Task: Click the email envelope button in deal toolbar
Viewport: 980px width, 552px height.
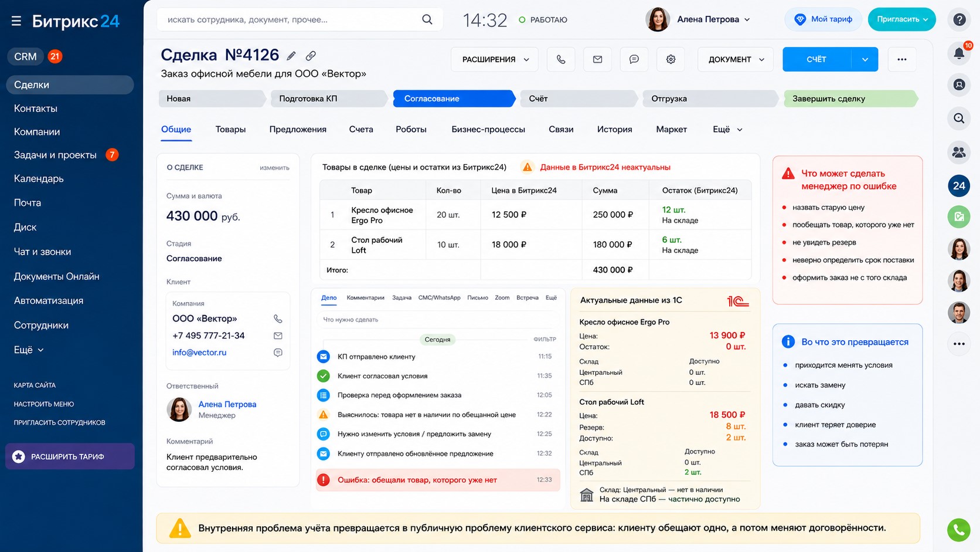Action: (x=597, y=59)
